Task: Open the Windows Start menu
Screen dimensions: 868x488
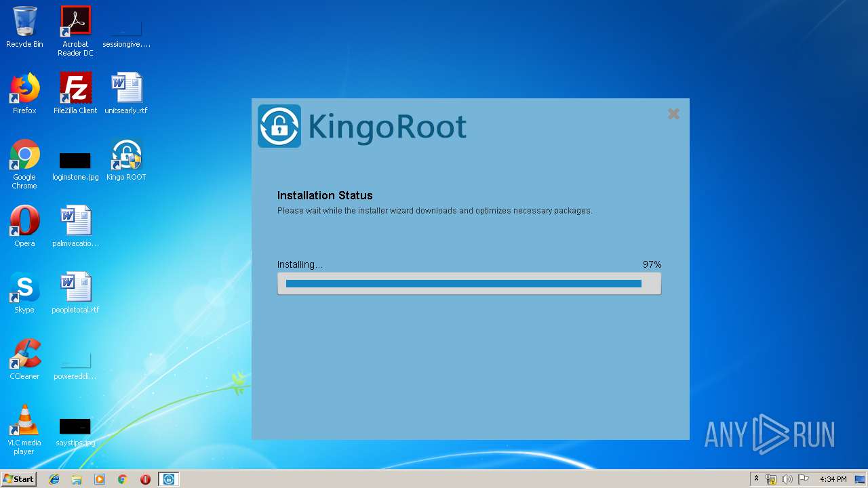Action: pos(18,479)
